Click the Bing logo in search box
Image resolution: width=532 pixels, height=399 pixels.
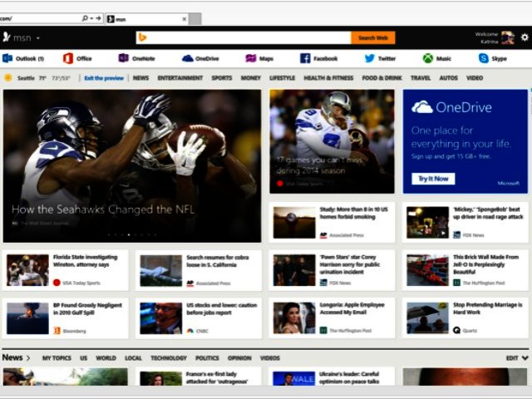(x=142, y=37)
